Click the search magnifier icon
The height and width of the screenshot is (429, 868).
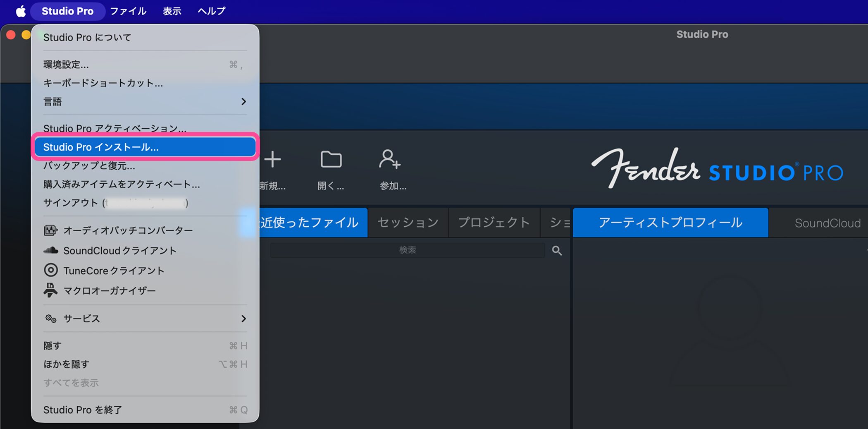(557, 250)
